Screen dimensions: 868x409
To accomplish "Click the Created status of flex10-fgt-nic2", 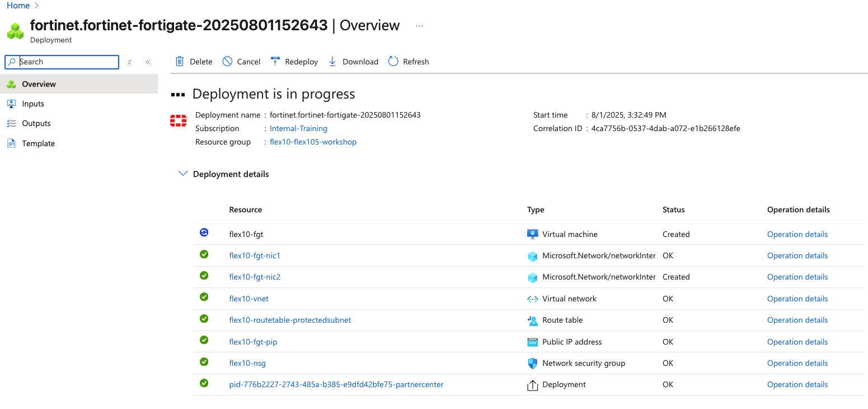I will click(x=676, y=277).
